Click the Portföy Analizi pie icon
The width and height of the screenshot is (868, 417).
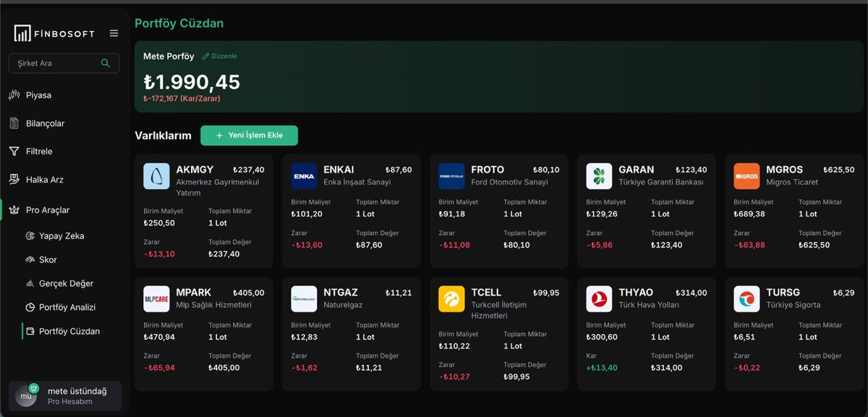coord(30,308)
